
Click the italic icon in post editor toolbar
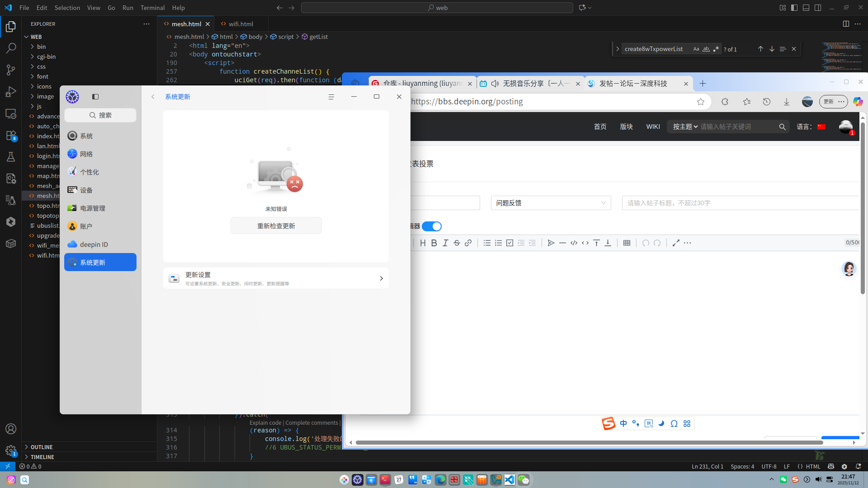445,243
